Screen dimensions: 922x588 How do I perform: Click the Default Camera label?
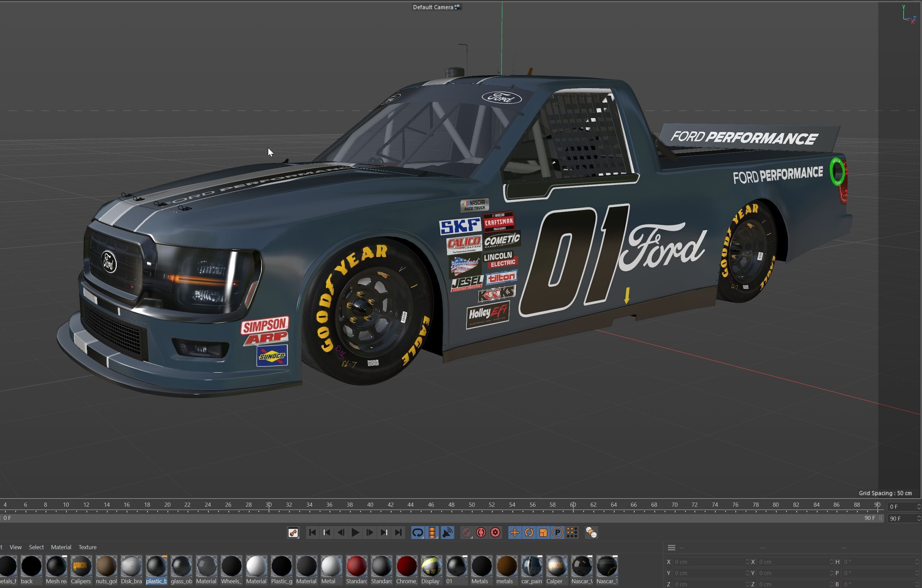[x=433, y=7]
